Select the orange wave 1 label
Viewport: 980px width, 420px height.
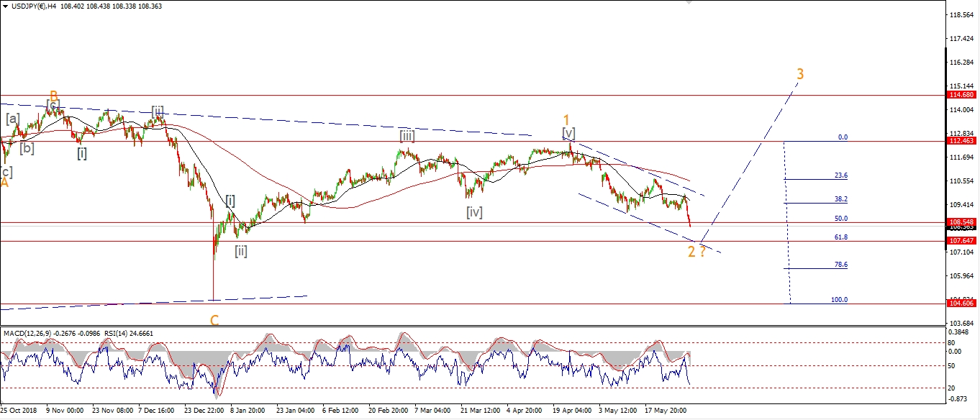click(x=566, y=119)
